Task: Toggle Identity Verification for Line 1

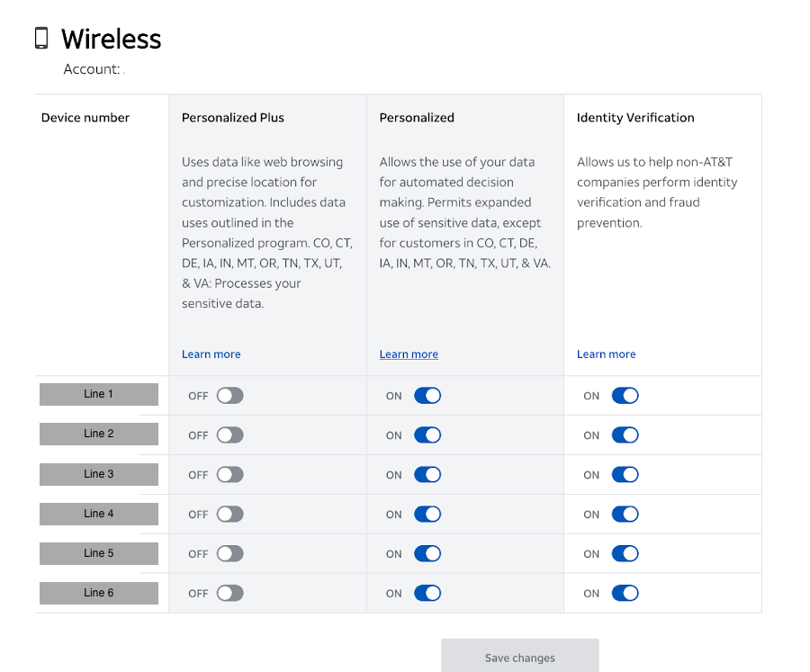Action: click(x=625, y=395)
